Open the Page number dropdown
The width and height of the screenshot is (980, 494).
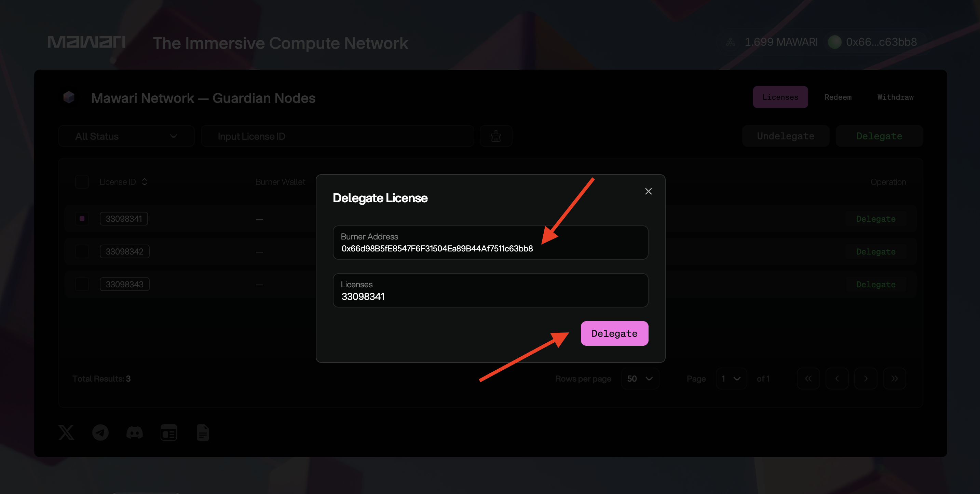[731, 379]
